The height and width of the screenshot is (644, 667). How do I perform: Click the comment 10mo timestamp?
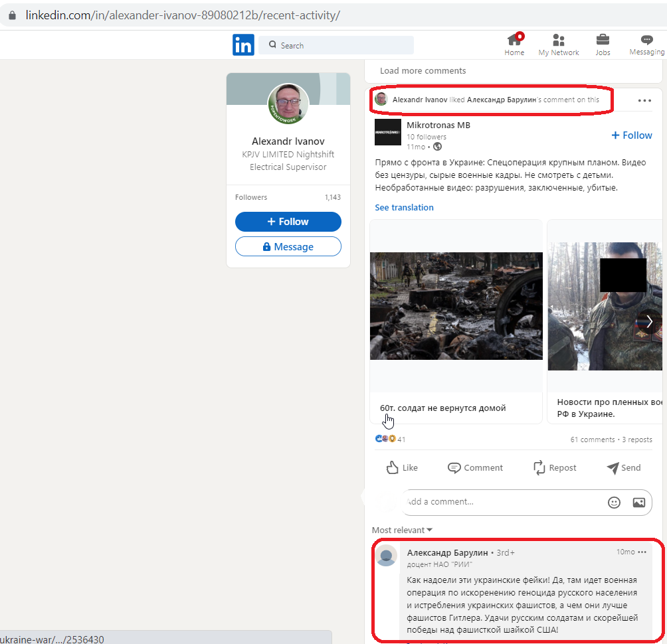(625, 552)
